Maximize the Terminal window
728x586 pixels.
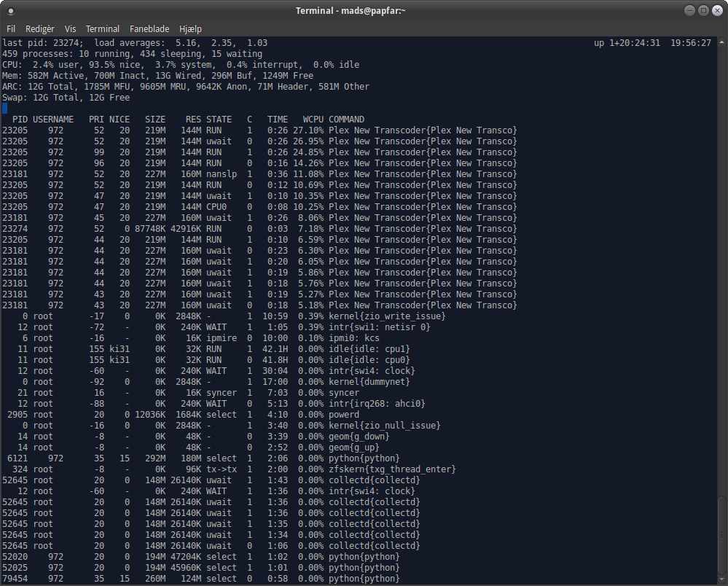click(x=703, y=10)
